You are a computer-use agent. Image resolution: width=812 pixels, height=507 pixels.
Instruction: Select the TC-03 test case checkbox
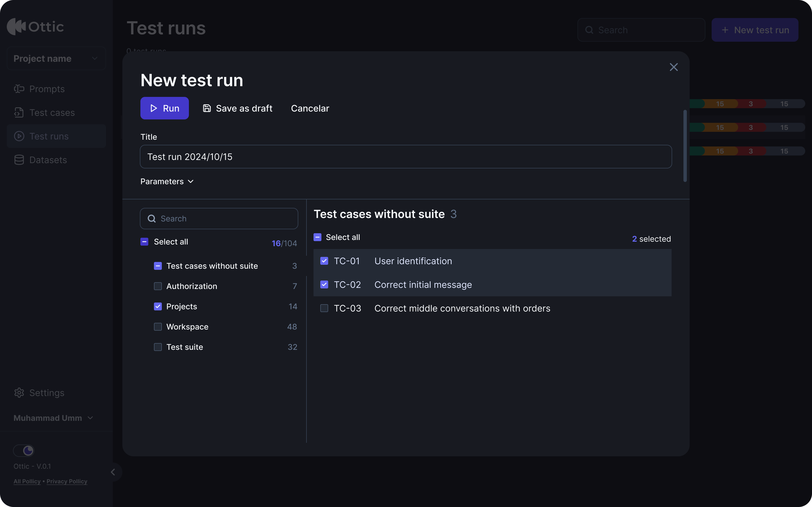click(324, 308)
